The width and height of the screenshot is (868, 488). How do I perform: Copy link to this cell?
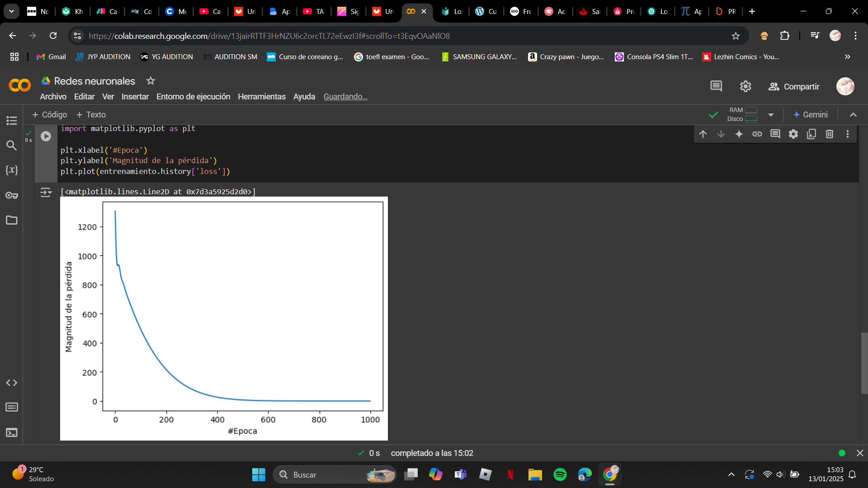[757, 134]
